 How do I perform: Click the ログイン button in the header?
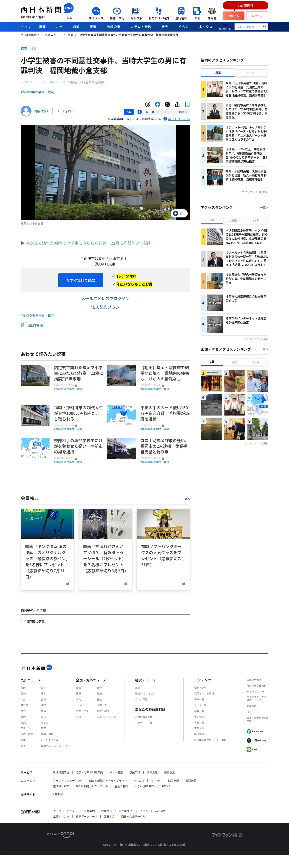(257, 16)
